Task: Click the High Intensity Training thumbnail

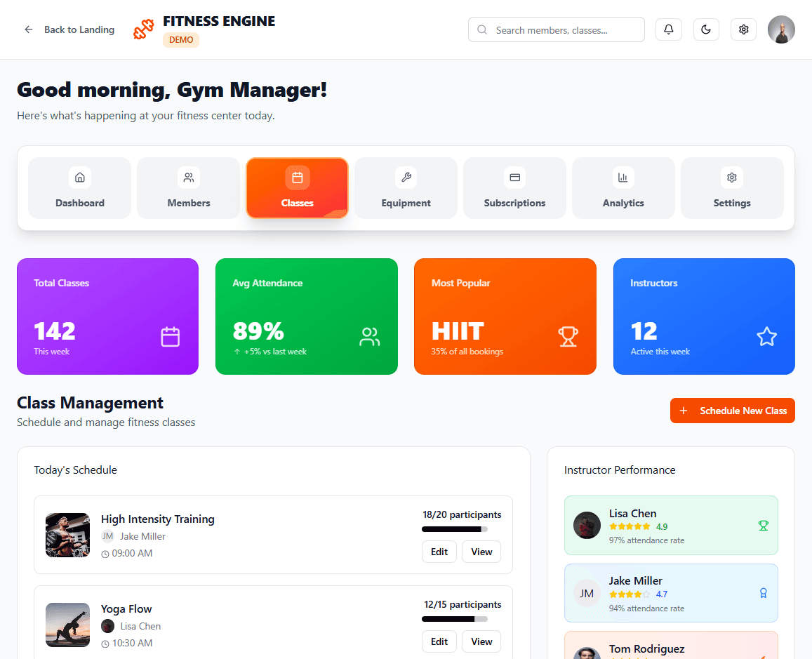Action: coord(67,535)
